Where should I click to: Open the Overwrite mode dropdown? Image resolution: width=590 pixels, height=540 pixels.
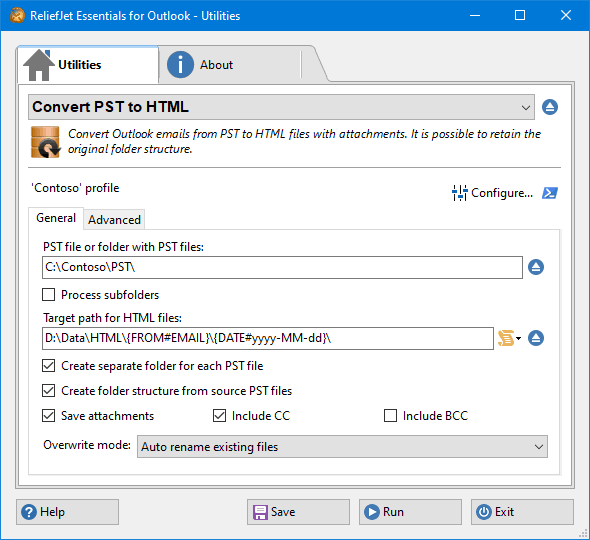[342, 447]
